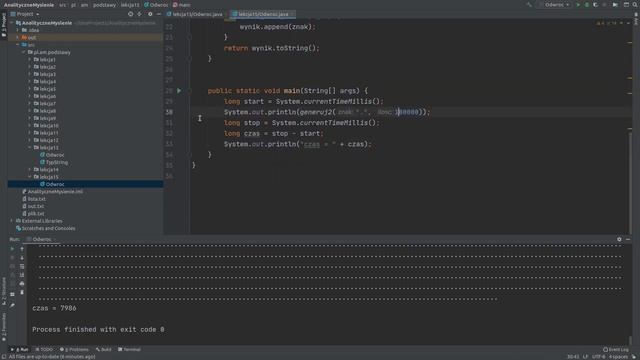Collapse the AnalityczneMyslenie project root
640x360 pixels.
(12, 23)
